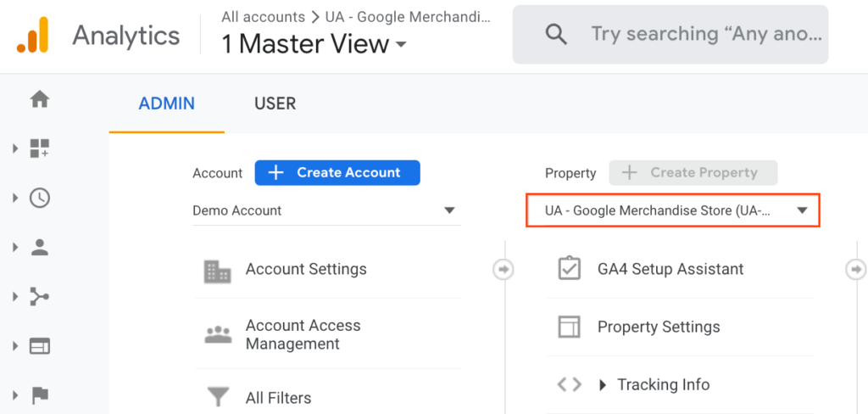Click the Create Account button
868x414 pixels.
point(337,173)
